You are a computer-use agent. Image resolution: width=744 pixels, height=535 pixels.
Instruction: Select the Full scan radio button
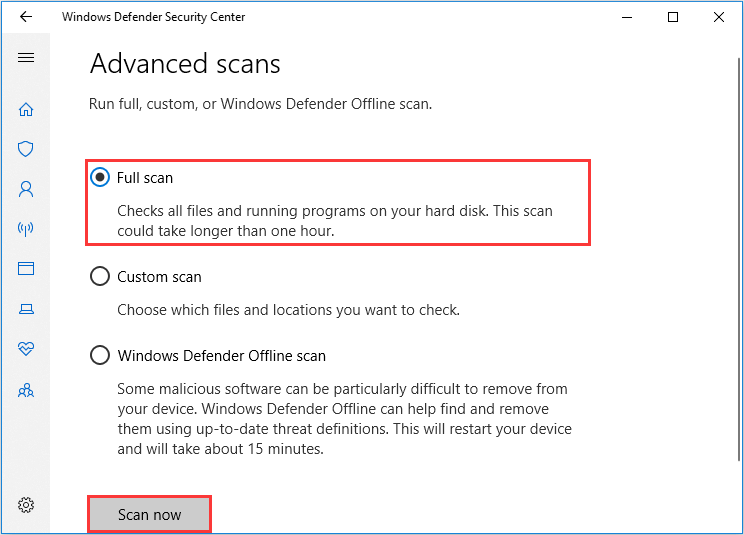[x=100, y=177]
